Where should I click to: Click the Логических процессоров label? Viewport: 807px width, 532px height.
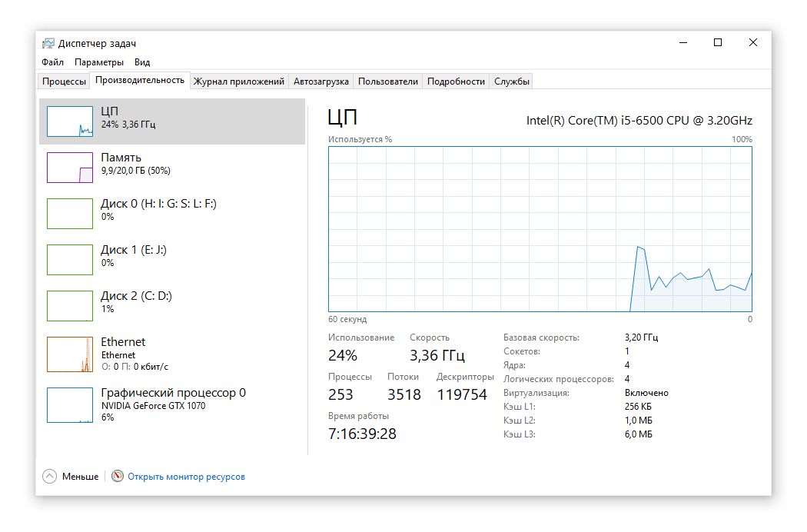click(559, 380)
